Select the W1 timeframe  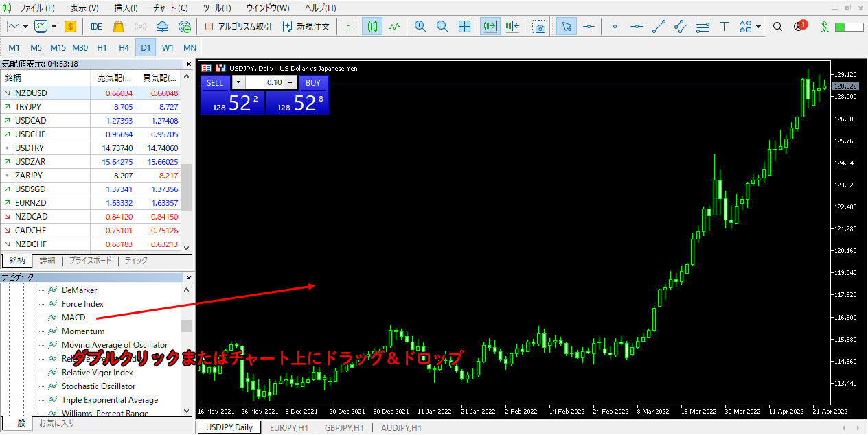click(168, 47)
